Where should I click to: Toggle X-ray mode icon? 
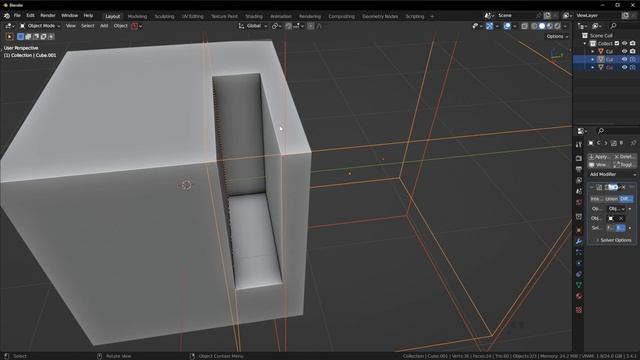pyautogui.click(x=524, y=26)
